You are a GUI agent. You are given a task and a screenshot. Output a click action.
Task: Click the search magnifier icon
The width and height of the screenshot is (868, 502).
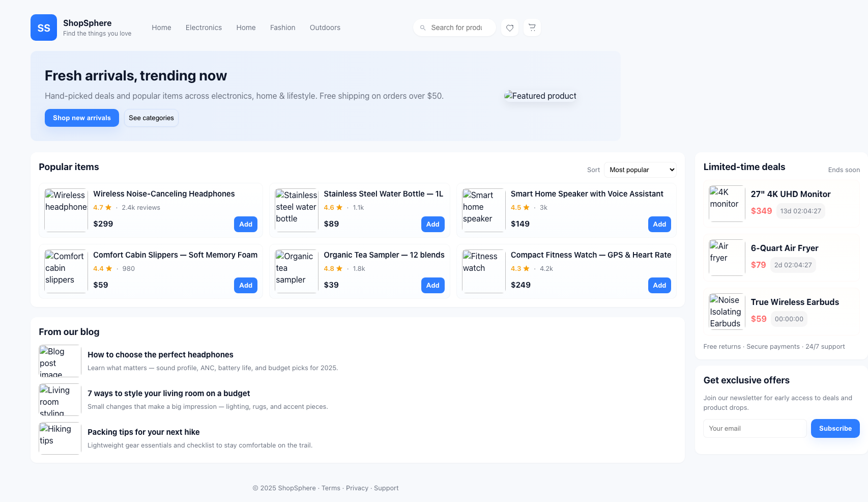point(423,27)
